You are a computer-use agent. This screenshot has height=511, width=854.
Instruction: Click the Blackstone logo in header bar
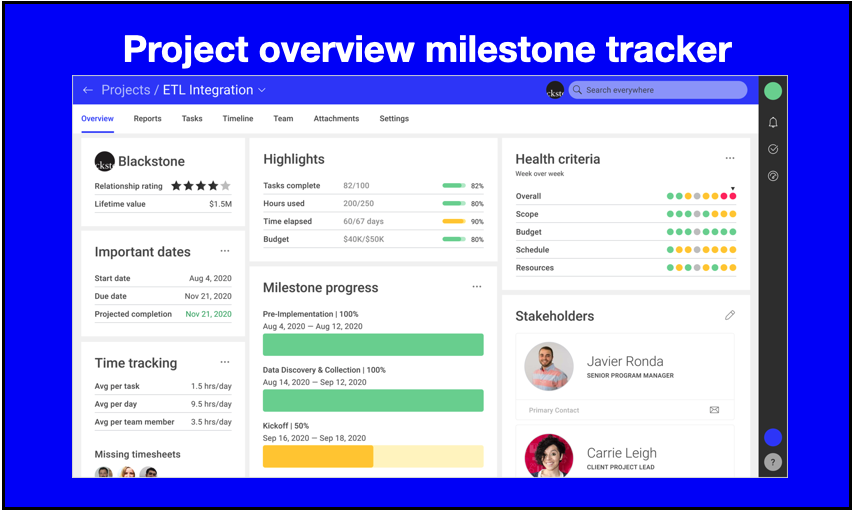click(x=555, y=90)
